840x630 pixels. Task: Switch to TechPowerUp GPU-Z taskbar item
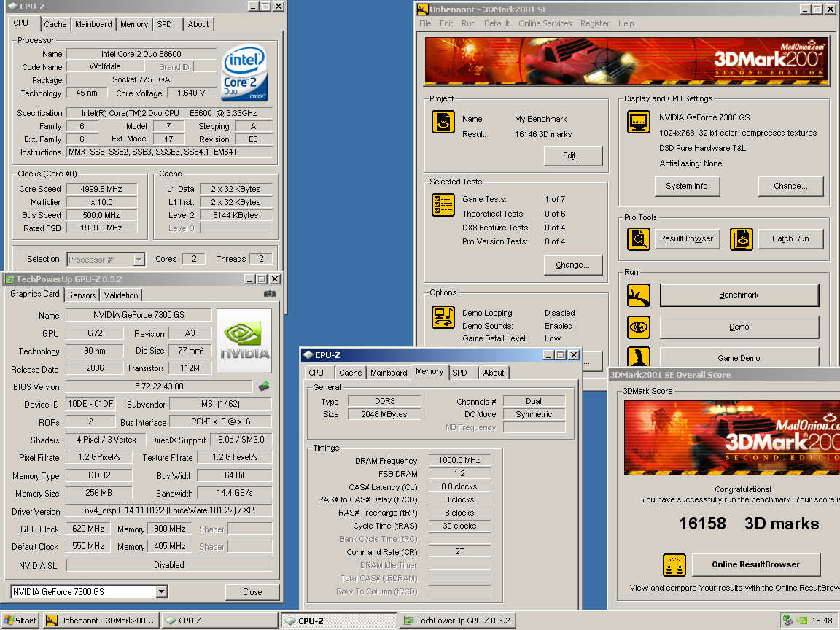click(457, 621)
